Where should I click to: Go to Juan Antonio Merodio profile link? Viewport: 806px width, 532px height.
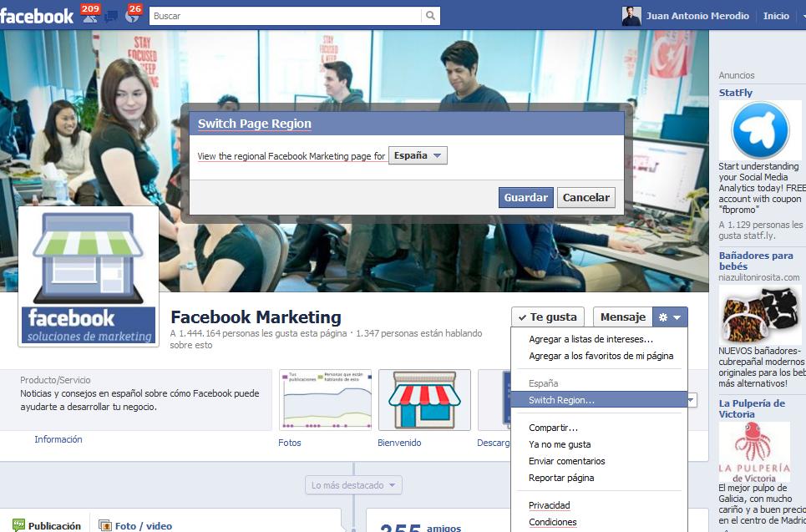point(697,16)
